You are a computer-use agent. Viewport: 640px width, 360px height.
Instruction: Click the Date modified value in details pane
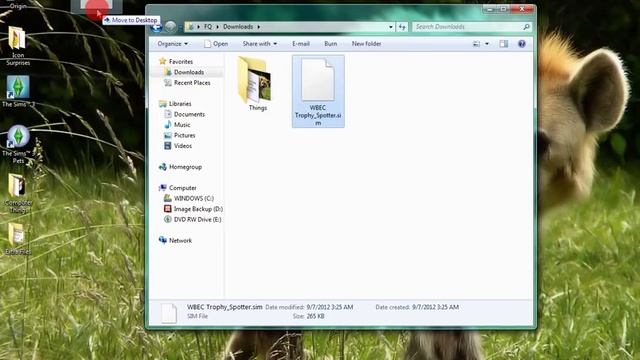coord(330,307)
